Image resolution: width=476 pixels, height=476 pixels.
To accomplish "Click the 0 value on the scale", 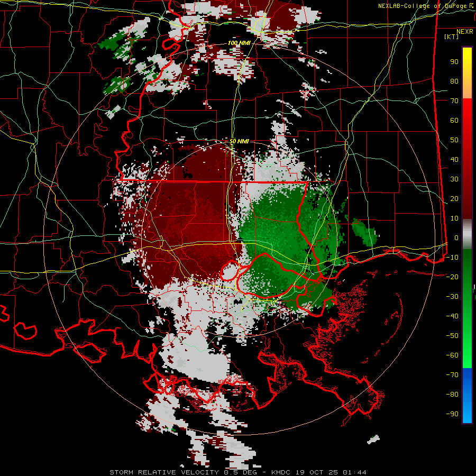I will [456, 237].
